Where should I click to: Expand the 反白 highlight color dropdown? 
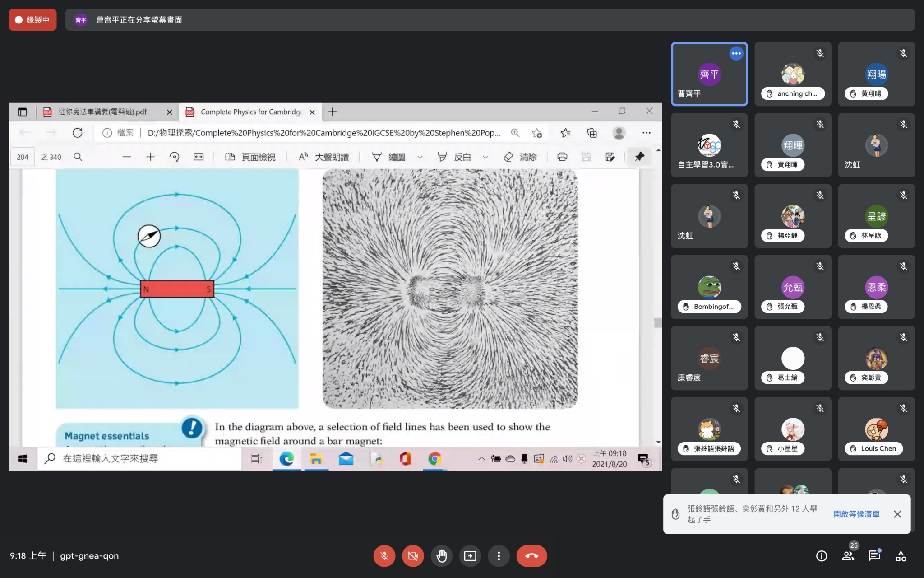coord(485,157)
